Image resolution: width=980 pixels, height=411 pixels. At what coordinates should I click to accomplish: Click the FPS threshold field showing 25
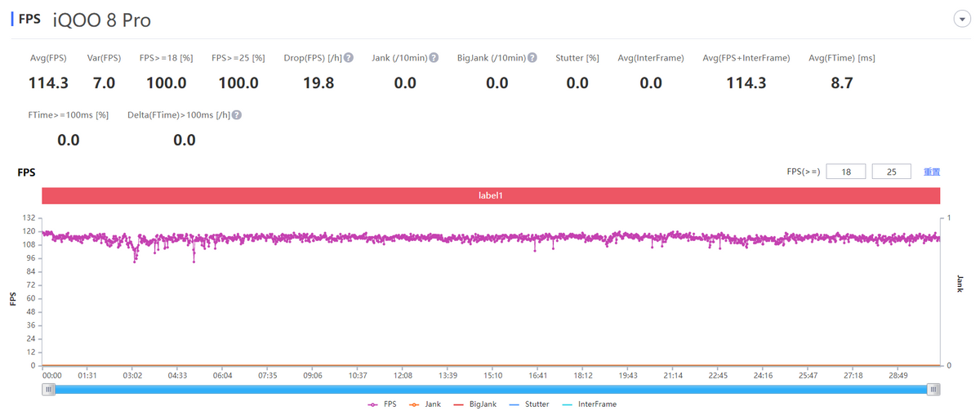click(x=892, y=172)
